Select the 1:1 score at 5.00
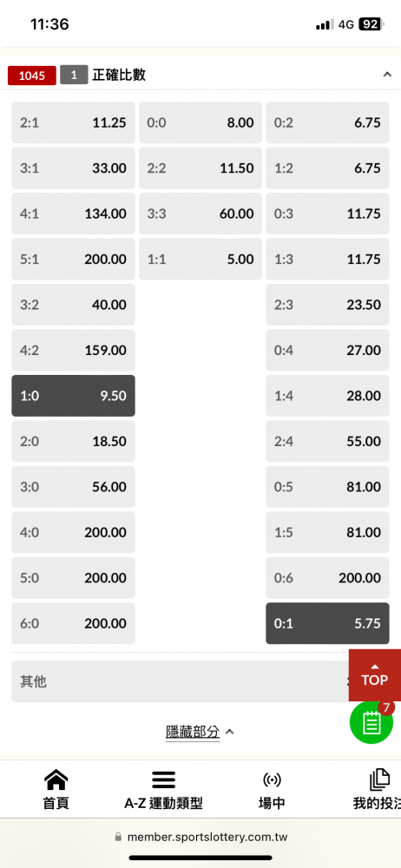 pos(200,259)
